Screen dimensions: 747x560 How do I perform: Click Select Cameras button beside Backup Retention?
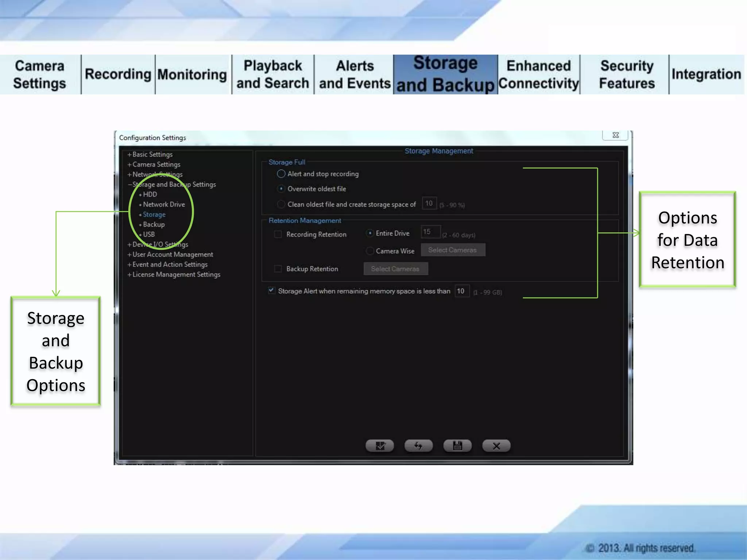[395, 269]
